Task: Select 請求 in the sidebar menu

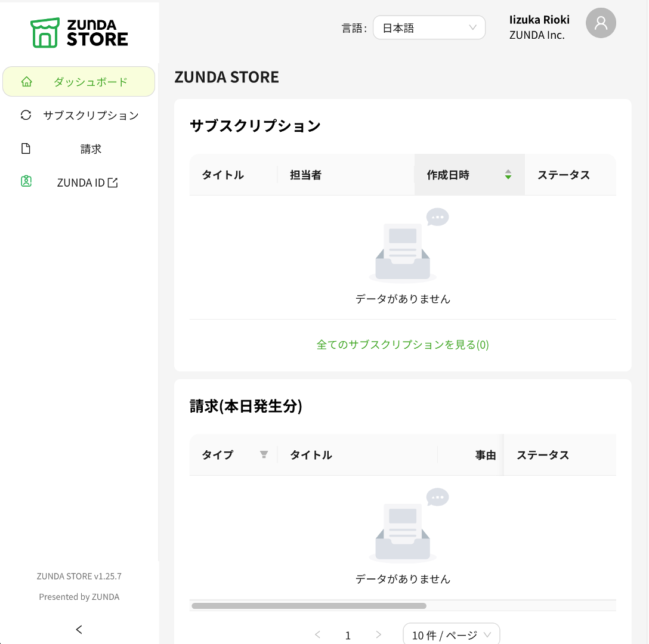Action: pos(91,148)
